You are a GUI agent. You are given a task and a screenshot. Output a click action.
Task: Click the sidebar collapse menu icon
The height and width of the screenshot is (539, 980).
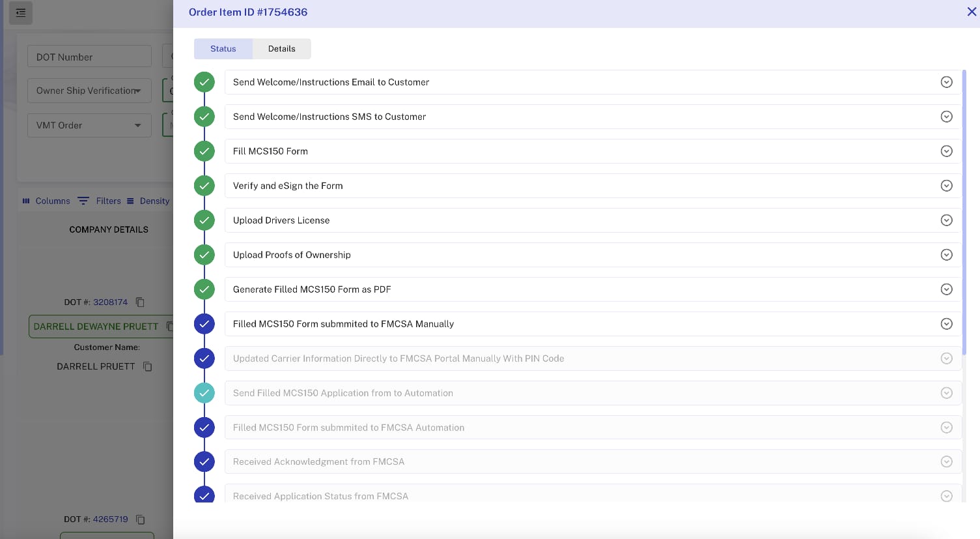tap(21, 13)
